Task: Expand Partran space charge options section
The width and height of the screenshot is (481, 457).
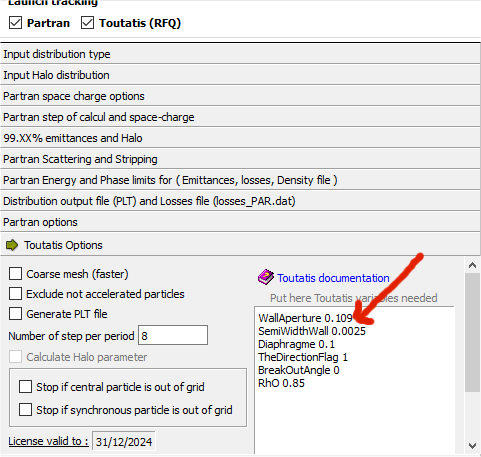Action: click(240, 96)
